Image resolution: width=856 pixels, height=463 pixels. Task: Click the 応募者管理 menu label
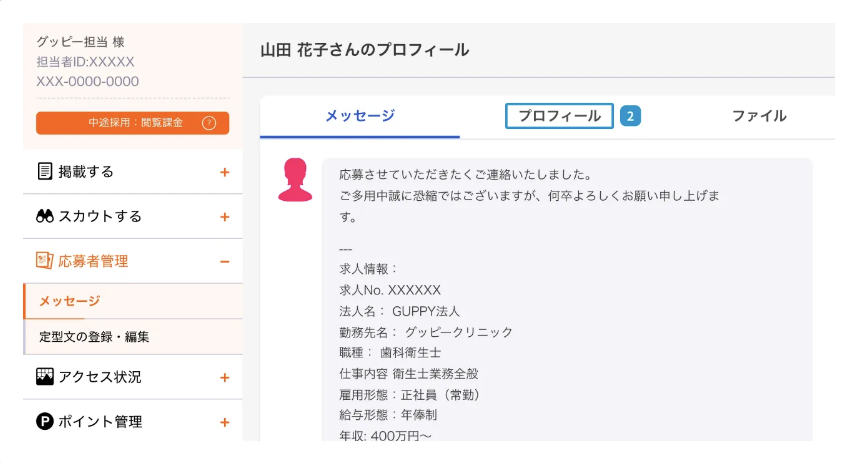[x=93, y=261]
